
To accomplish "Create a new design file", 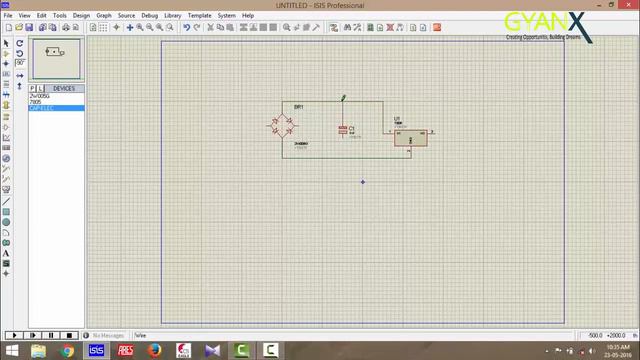I will point(9,27).
